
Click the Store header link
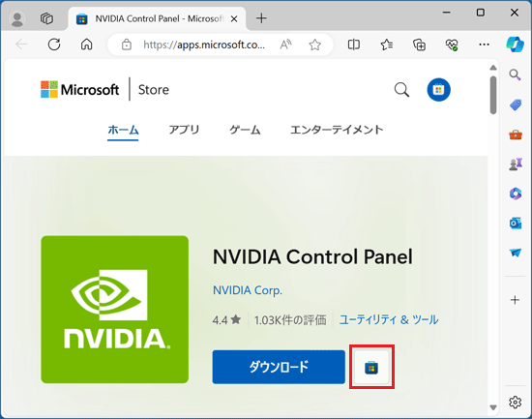click(x=154, y=90)
